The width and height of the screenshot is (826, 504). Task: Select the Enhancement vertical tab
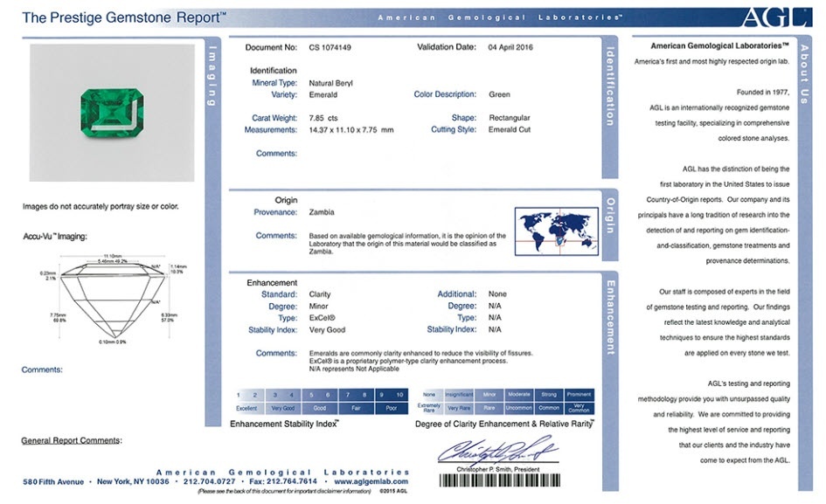pyautogui.click(x=609, y=315)
